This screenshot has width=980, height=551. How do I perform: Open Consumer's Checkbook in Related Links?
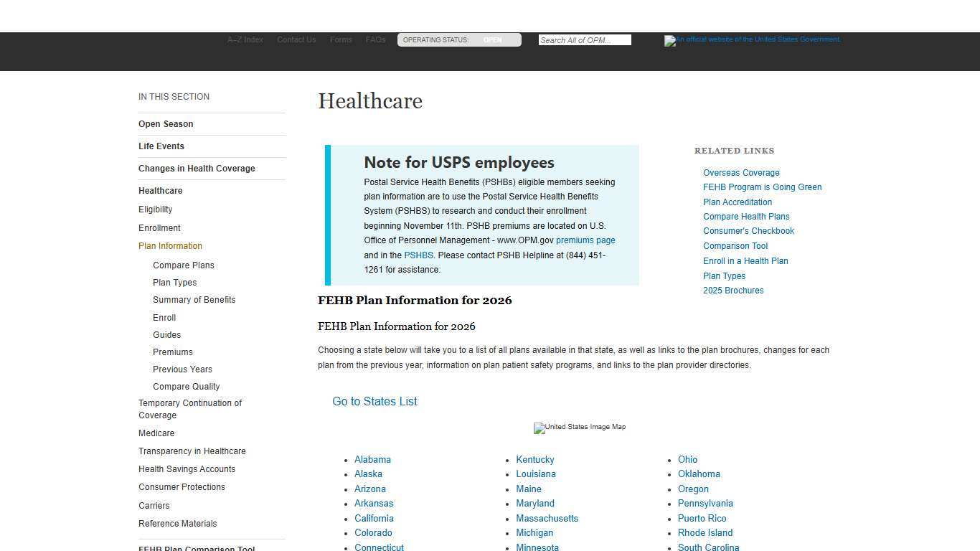click(x=748, y=230)
